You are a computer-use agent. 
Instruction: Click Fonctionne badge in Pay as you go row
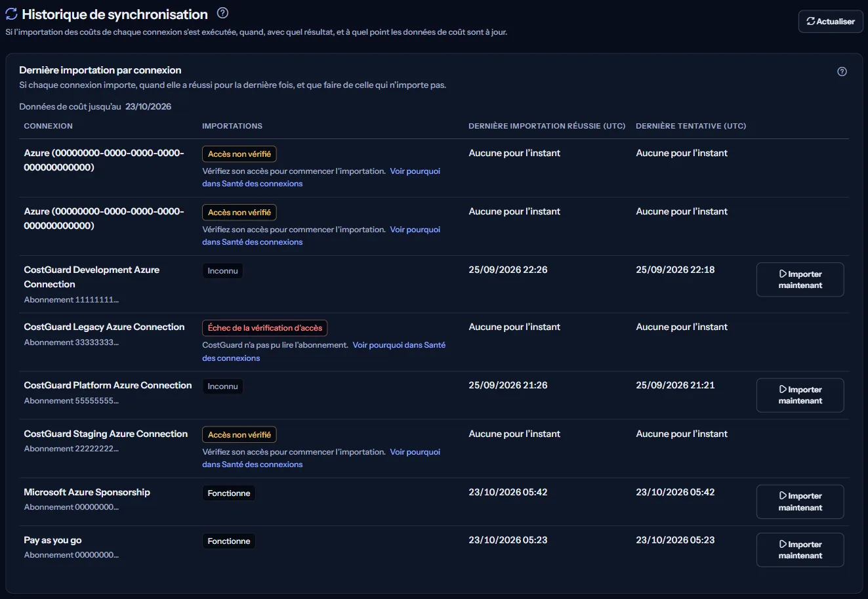click(x=229, y=541)
